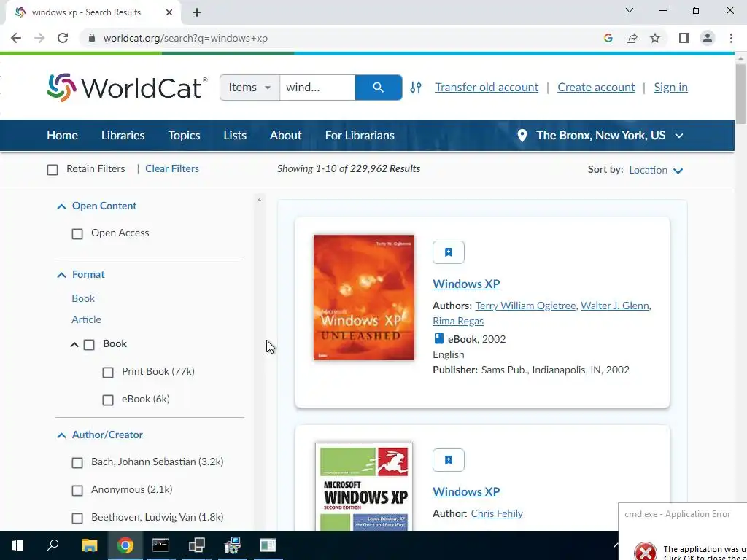Click Sign in link

click(671, 87)
